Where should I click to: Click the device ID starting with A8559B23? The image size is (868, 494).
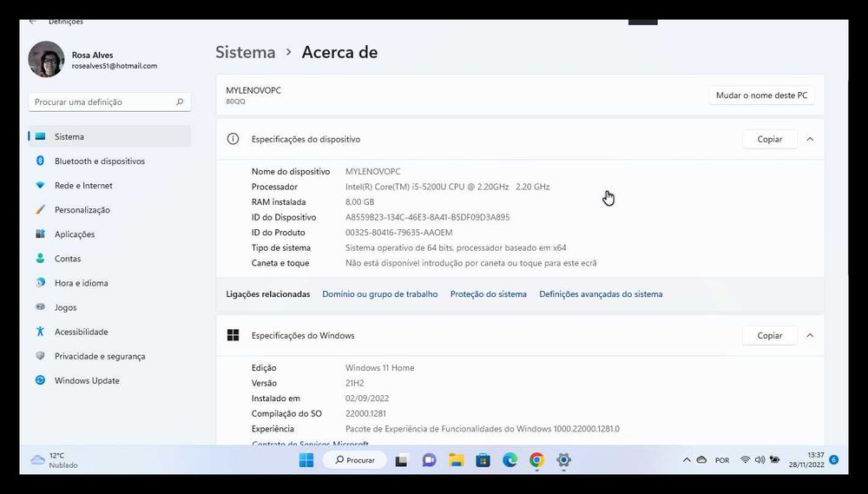[x=427, y=217]
